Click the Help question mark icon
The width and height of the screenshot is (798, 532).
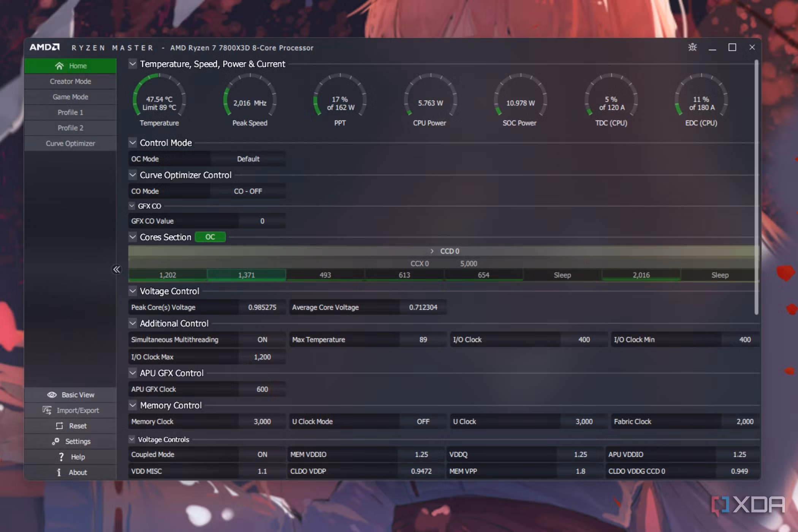click(61, 456)
